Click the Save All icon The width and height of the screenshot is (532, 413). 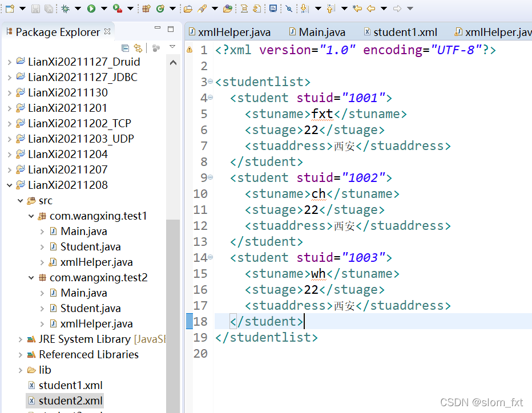(49, 9)
